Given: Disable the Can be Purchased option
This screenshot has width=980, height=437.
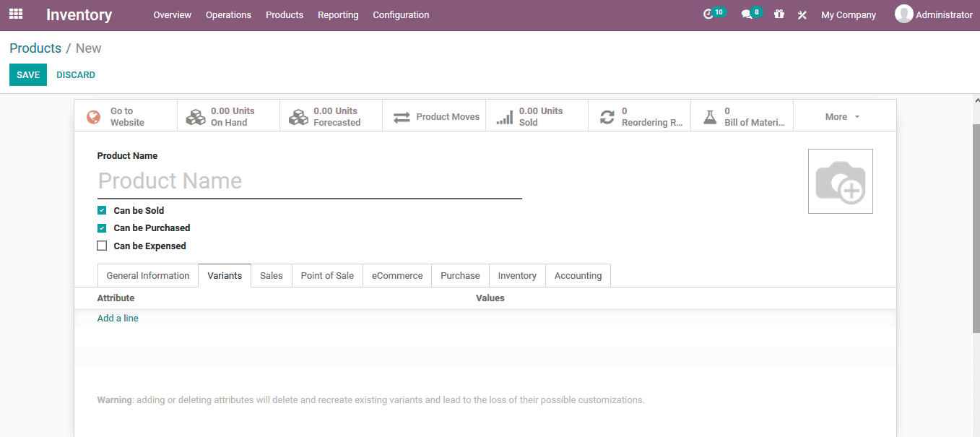Looking at the screenshot, I should (x=102, y=228).
